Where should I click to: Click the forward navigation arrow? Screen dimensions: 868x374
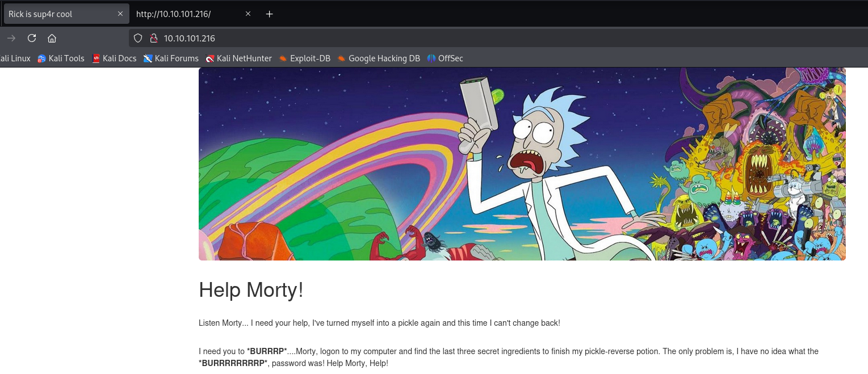11,38
